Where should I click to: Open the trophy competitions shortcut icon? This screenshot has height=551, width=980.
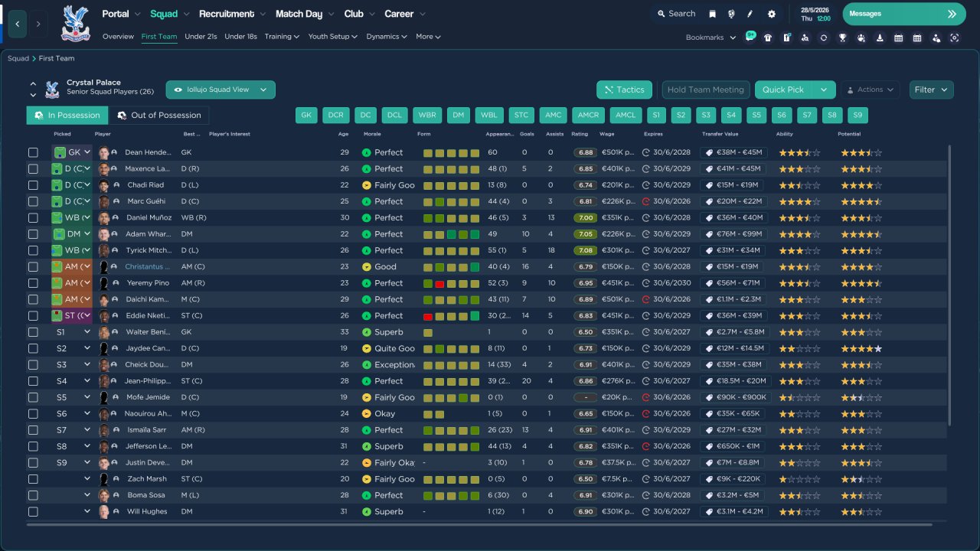[842, 37]
